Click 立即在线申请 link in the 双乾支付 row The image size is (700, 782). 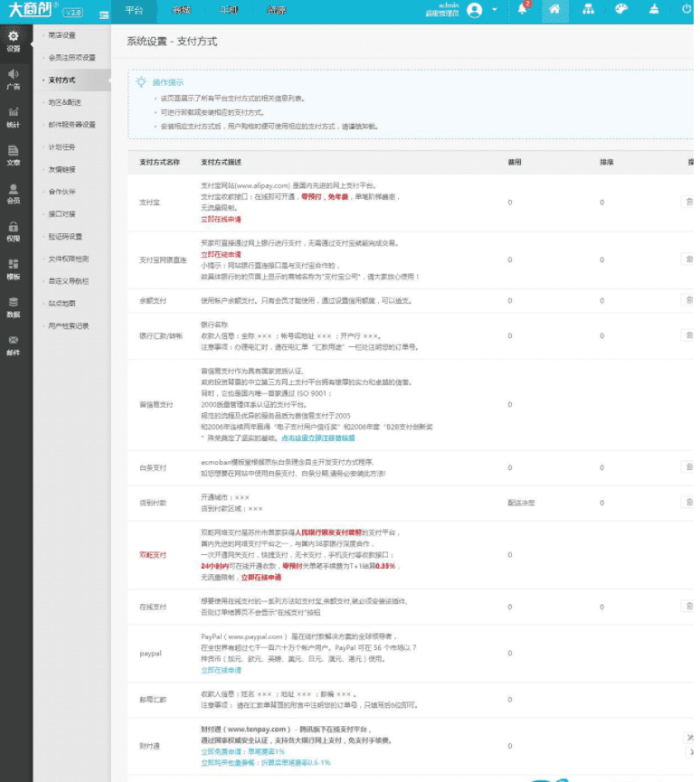click(261, 578)
